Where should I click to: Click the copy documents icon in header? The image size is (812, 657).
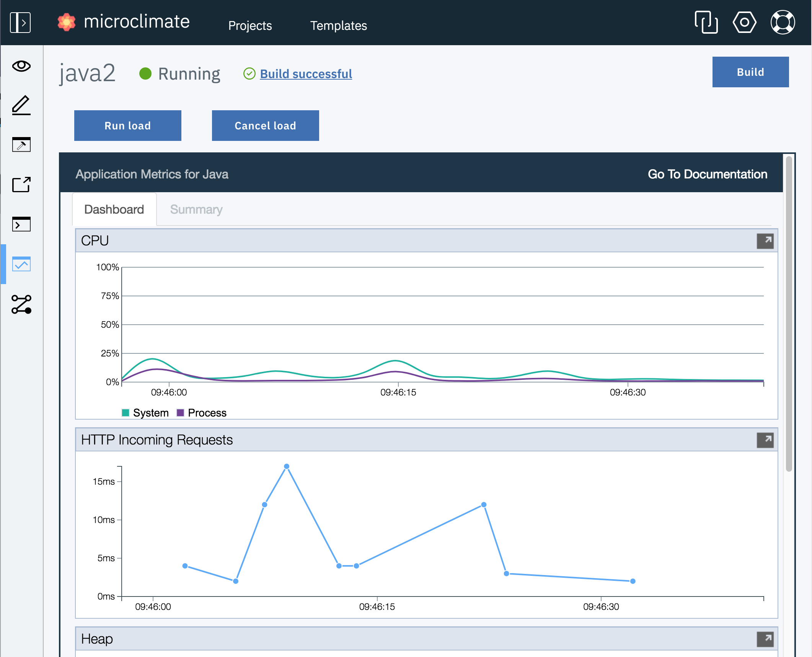tap(706, 23)
